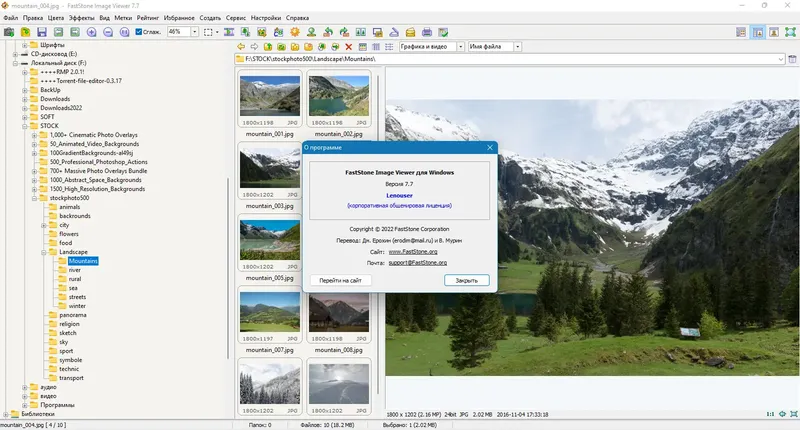Open the Эффекты menu

[82, 18]
